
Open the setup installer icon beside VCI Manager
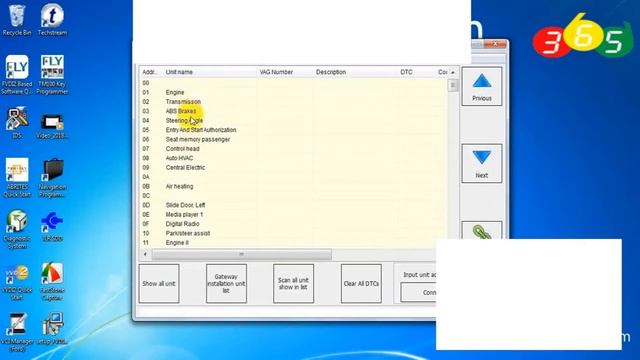pos(52,329)
